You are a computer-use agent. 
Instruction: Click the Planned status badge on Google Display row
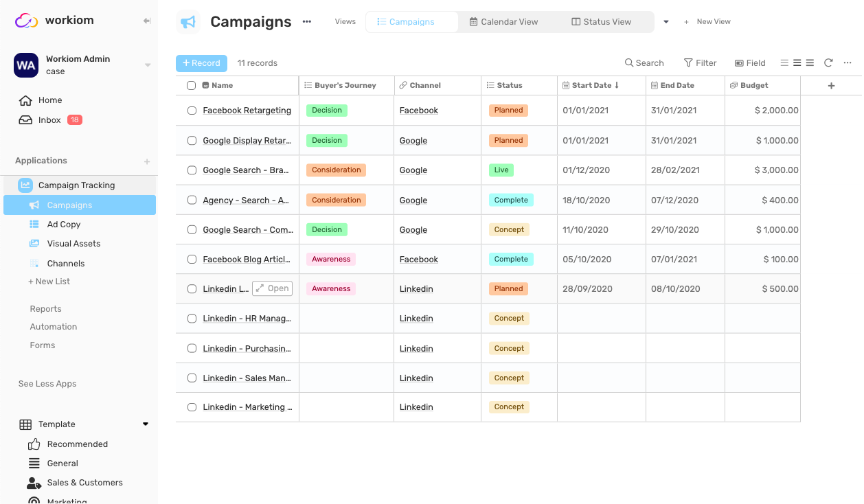click(508, 140)
